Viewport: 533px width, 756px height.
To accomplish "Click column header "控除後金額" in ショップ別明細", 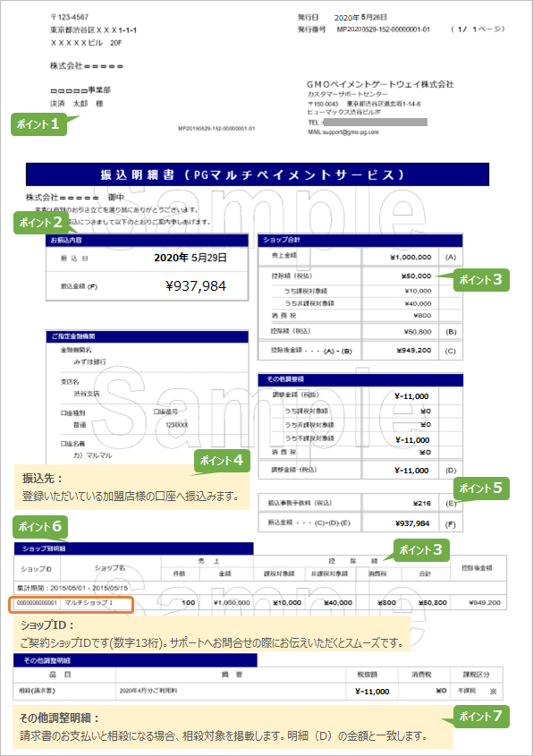I will click(477, 568).
